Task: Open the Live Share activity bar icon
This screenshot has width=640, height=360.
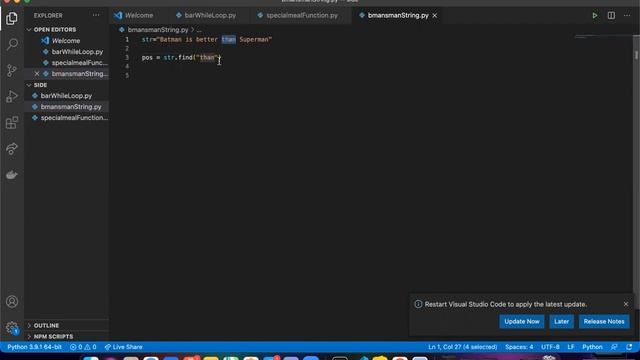Action: pyautogui.click(x=12, y=149)
